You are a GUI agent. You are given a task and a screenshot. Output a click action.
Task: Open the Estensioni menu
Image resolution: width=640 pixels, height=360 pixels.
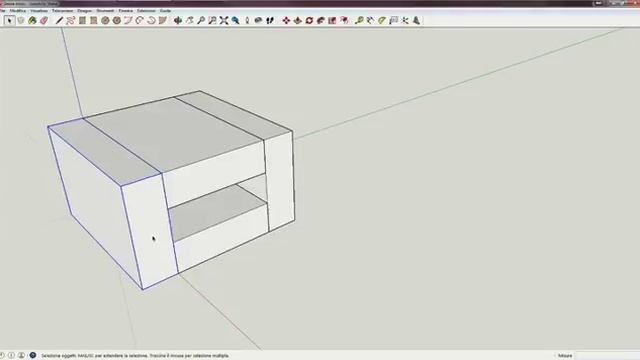click(146, 11)
